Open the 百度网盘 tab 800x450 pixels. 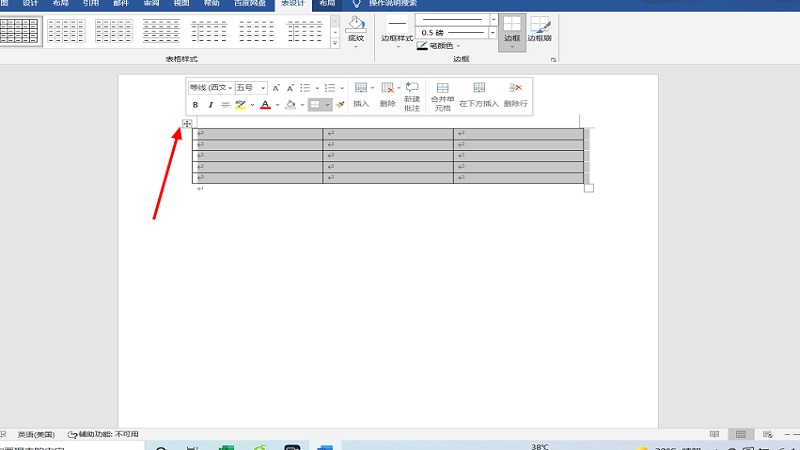[x=249, y=4]
